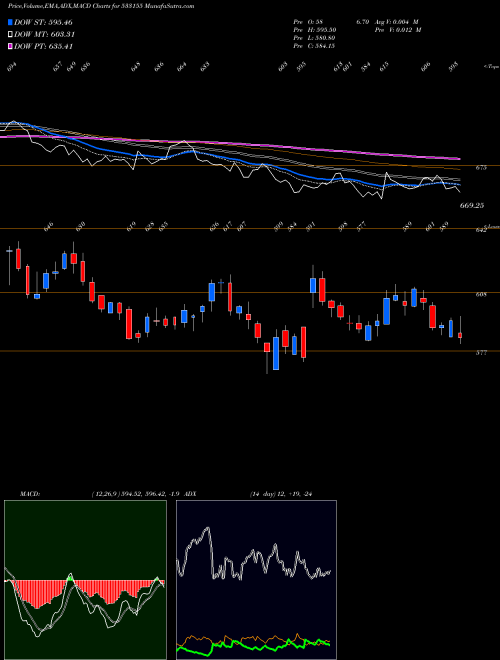Click the 605 axis level label
The height and width of the screenshot is (660, 500).
pos(481,295)
